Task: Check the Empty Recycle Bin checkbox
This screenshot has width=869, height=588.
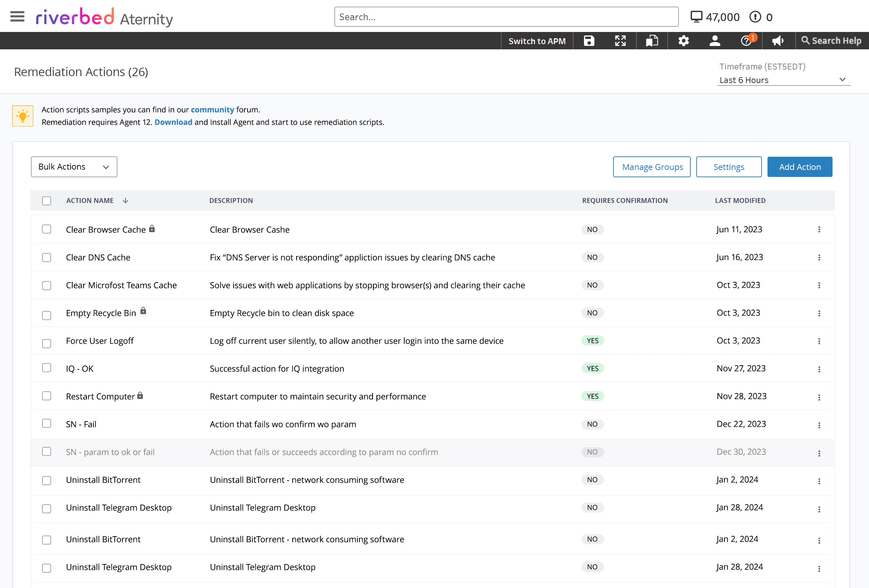Action: point(46,315)
